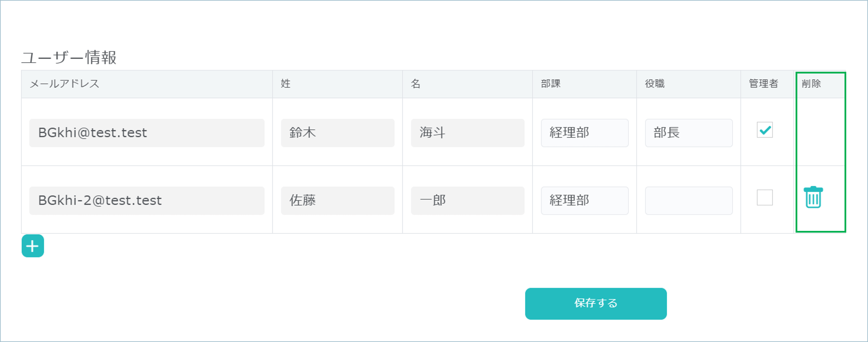Click the 一郎 first name field
This screenshot has height=342, width=868.
click(467, 201)
